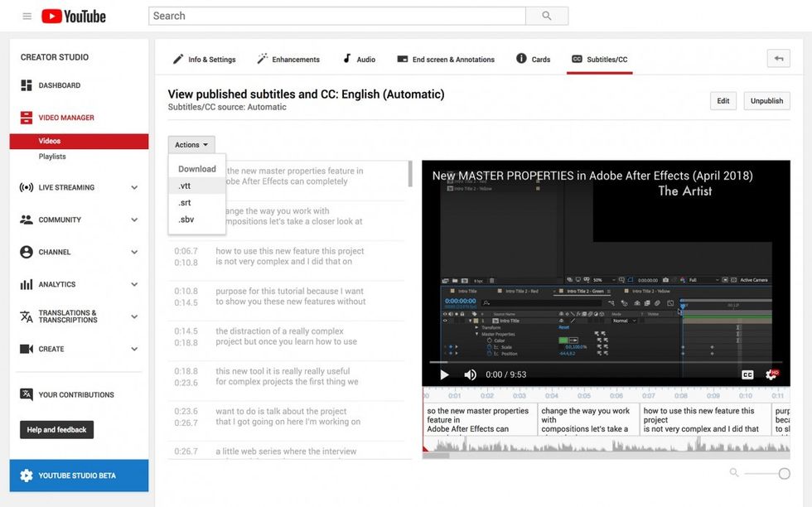Click the pencil icon for Info & Settings
Viewport: 812px width, 507px height.
point(177,59)
